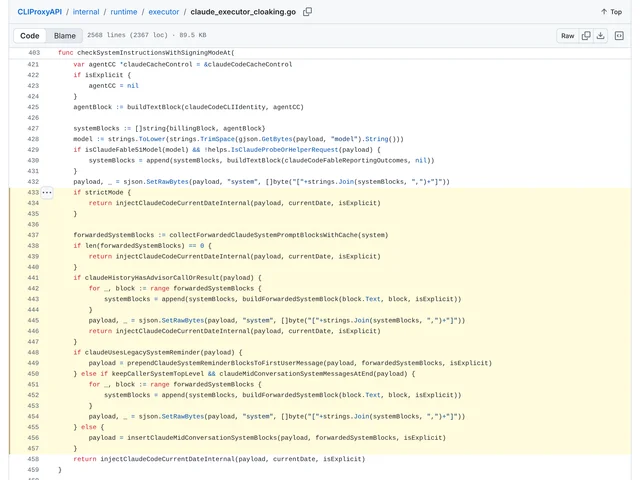Viewport: 640px width, 480px height.
Task: Click line number 441
Action: pos(33,278)
